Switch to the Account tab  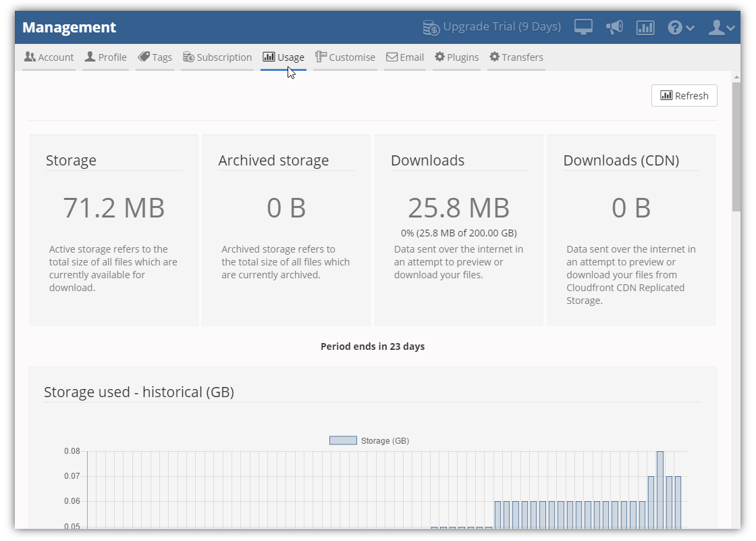point(49,57)
